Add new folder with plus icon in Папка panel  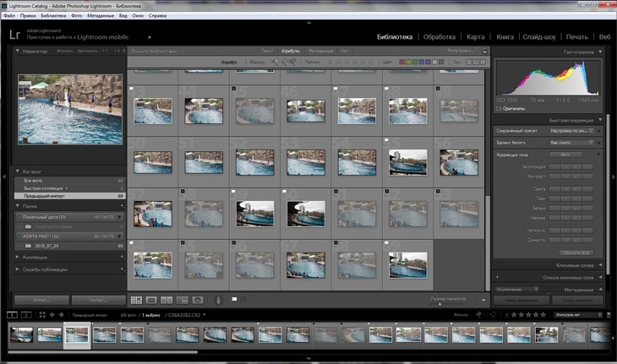[122, 205]
